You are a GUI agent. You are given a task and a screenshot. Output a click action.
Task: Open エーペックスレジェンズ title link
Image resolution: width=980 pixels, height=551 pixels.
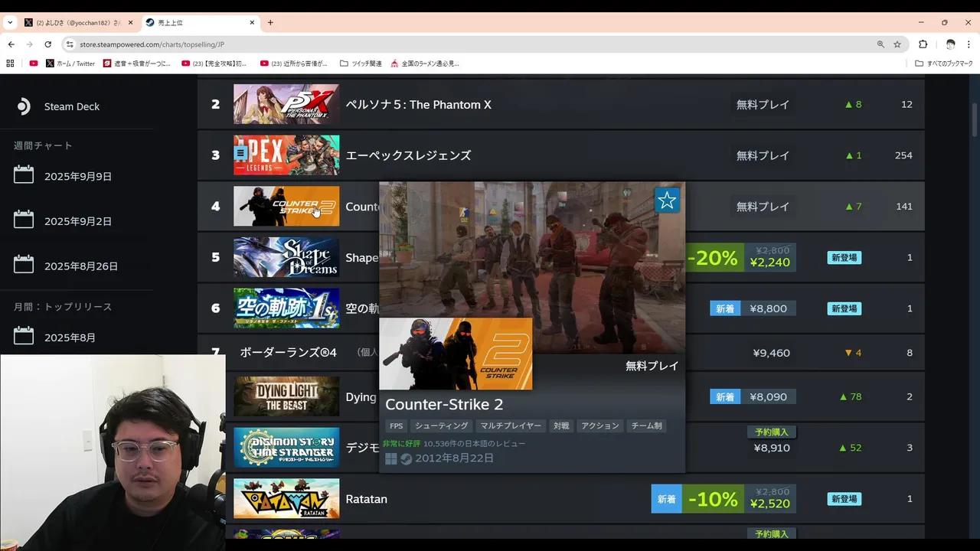click(x=408, y=155)
